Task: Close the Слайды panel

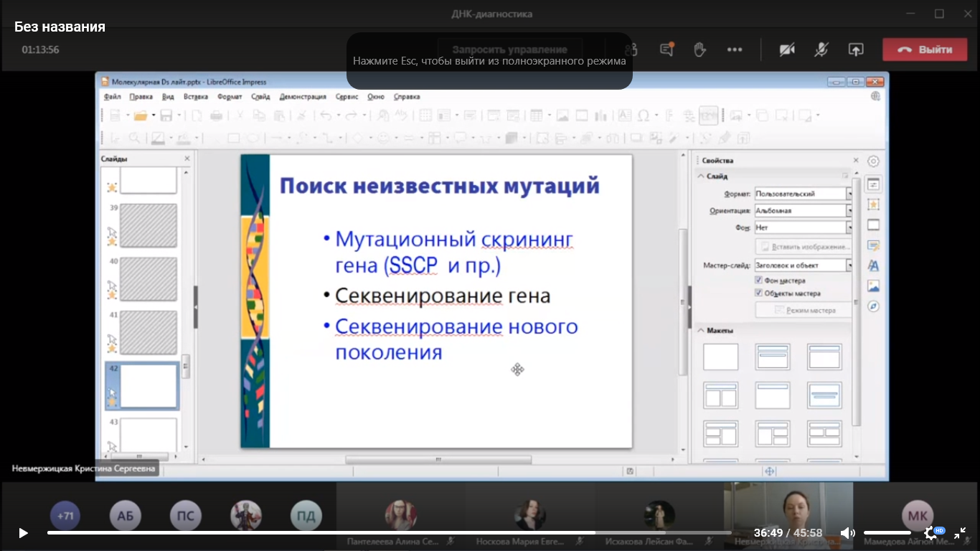Action: [187, 159]
